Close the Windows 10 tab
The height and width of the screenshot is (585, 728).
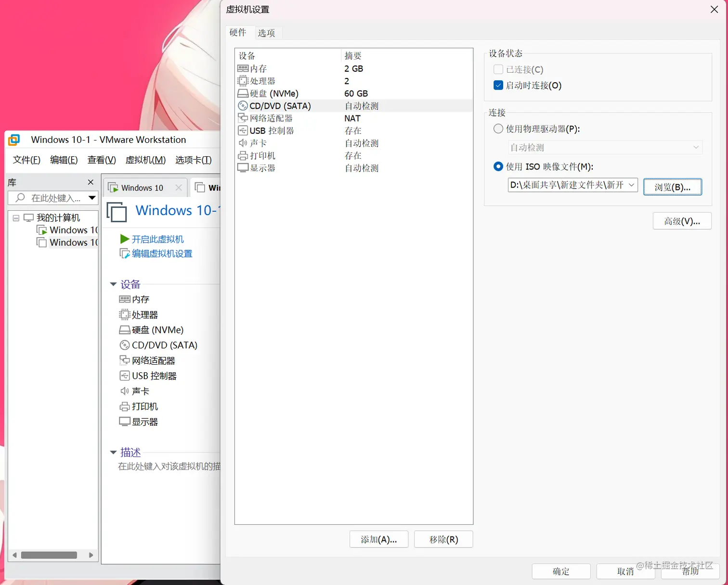[179, 188]
